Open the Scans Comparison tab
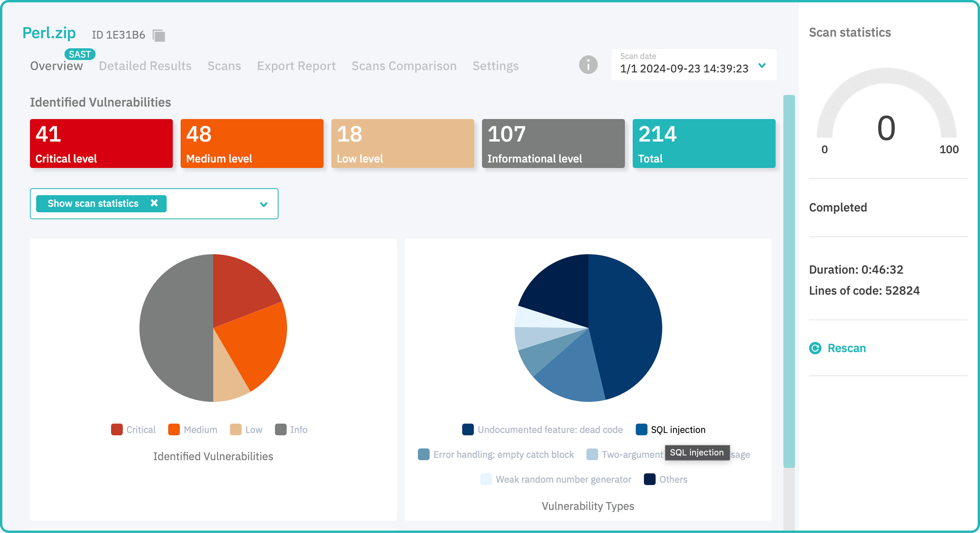 [404, 66]
